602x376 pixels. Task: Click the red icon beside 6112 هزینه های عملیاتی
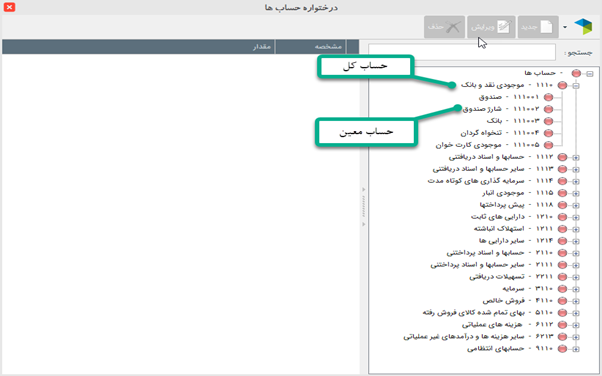[562, 325]
